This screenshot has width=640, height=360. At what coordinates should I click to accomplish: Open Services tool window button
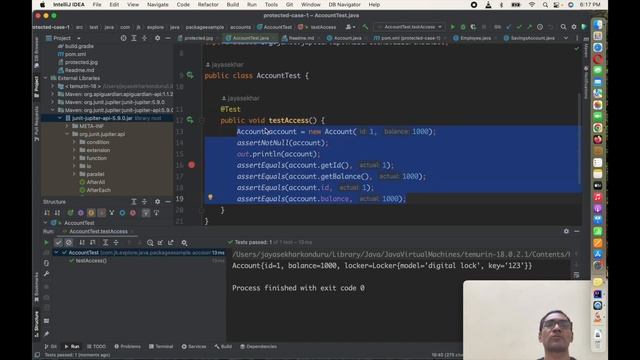pyautogui.click(x=194, y=347)
